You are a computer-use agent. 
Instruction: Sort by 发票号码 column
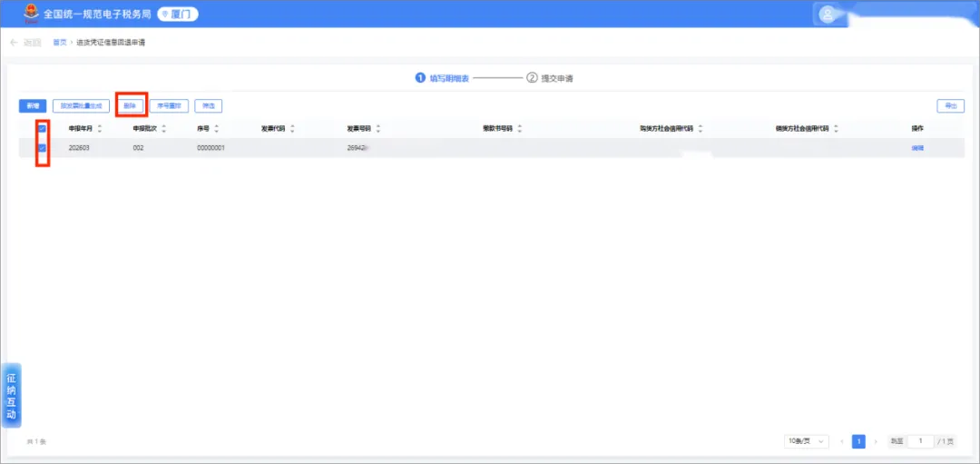coord(378,128)
